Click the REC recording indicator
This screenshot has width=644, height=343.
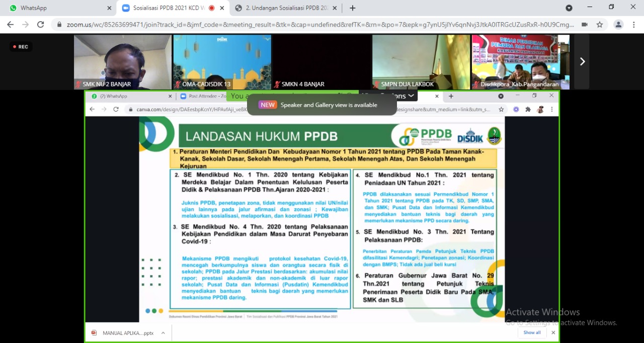coord(21,47)
